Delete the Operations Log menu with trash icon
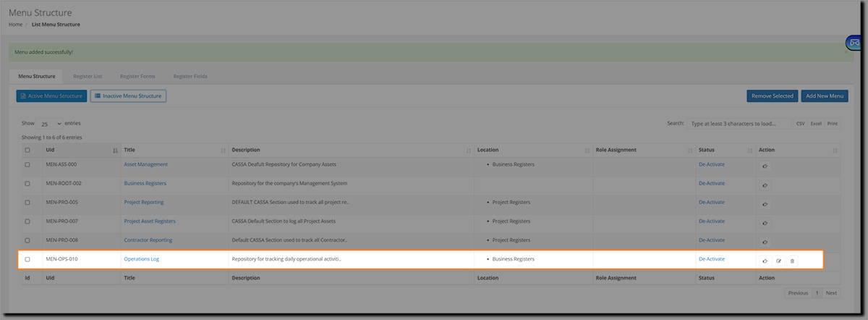The height and width of the screenshot is (320, 868). 792,261
